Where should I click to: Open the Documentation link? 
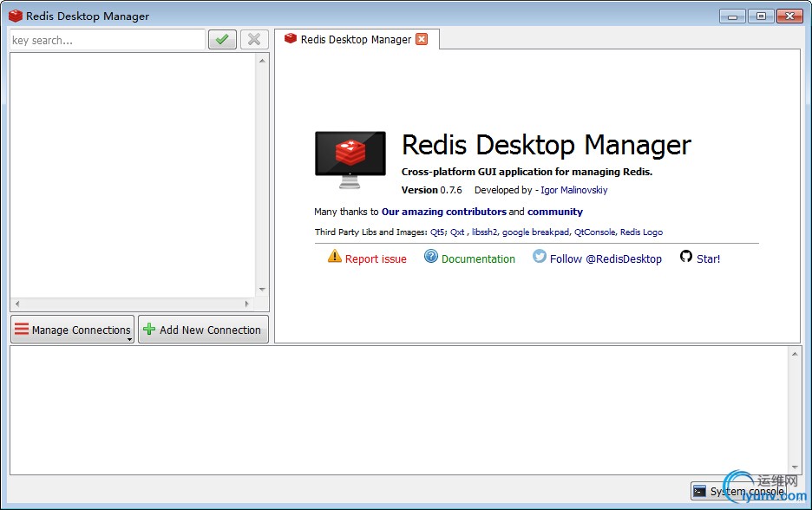tap(478, 258)
